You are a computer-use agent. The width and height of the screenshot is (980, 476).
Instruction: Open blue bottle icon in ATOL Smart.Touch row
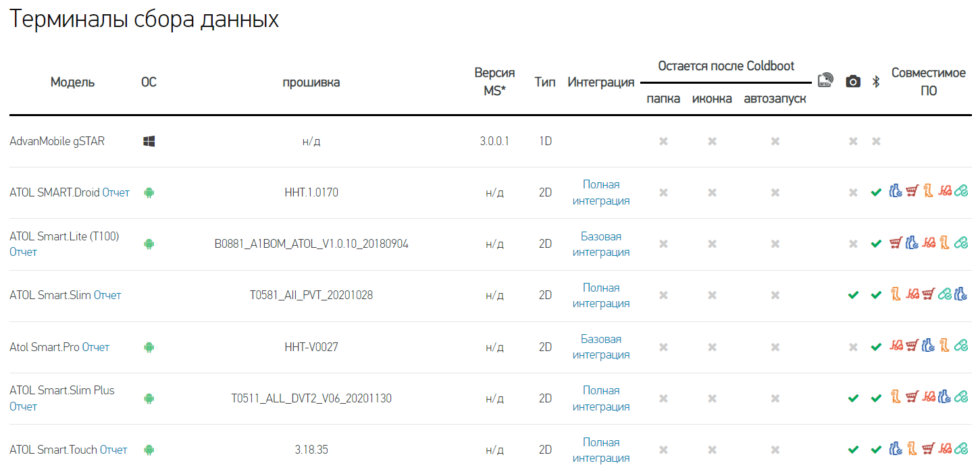pyautogui.click(x=896, y=449)
